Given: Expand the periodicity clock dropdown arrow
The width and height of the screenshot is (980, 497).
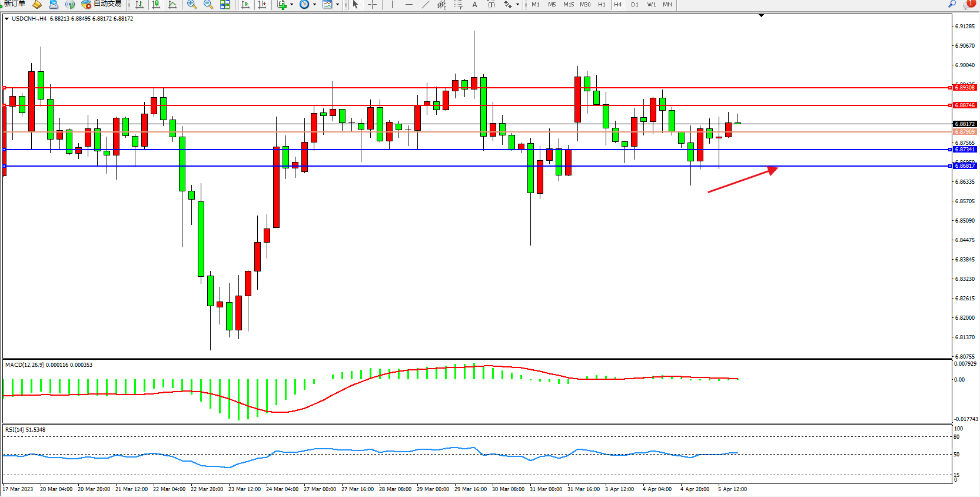Looking at the screenshot, I should (314, 5).
